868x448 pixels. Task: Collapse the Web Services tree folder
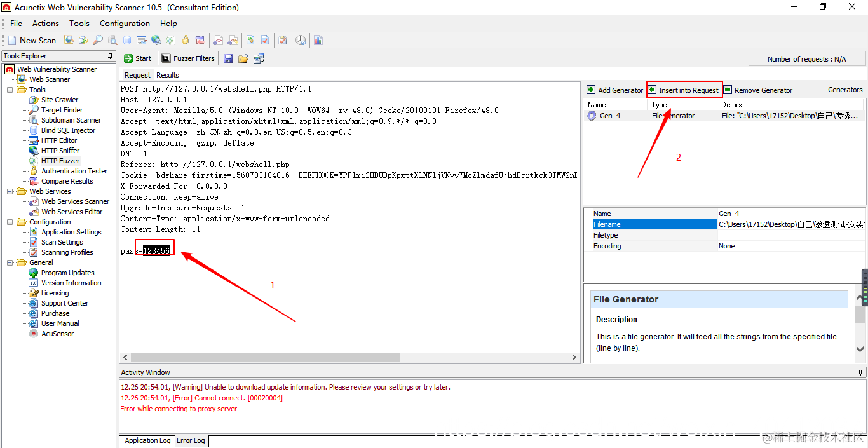click(10, 191)
